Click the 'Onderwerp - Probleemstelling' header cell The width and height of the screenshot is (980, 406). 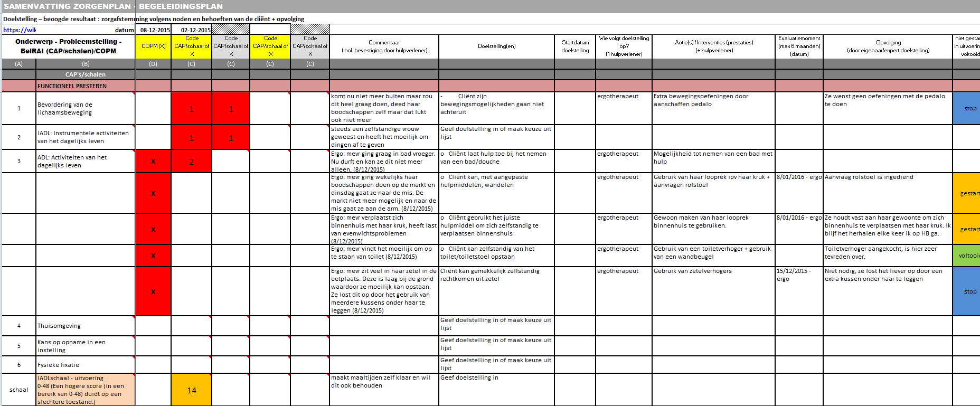pyautogui.click(x=69, y=46)
